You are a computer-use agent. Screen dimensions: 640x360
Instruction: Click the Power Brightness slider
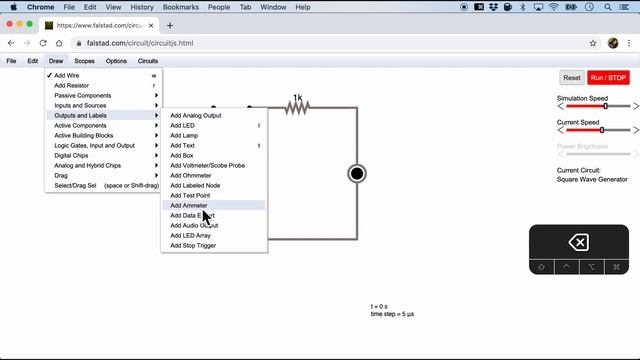(x=598, y=154)
